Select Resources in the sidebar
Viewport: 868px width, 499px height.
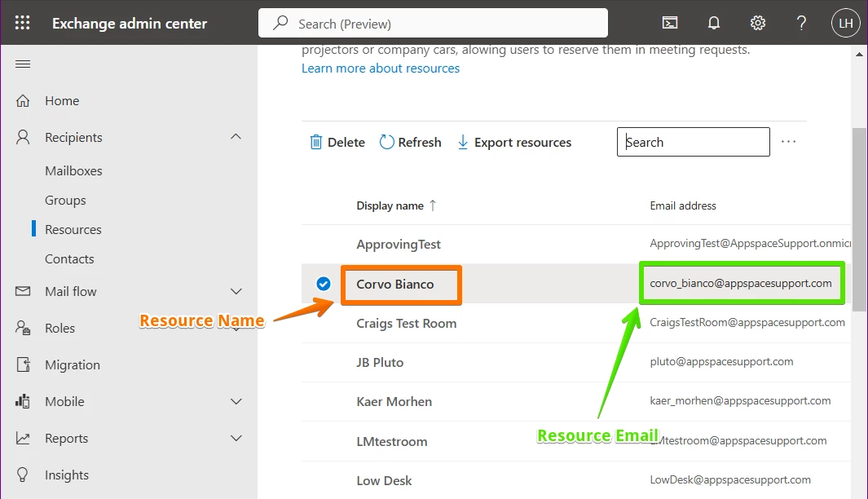click(73, 229)
